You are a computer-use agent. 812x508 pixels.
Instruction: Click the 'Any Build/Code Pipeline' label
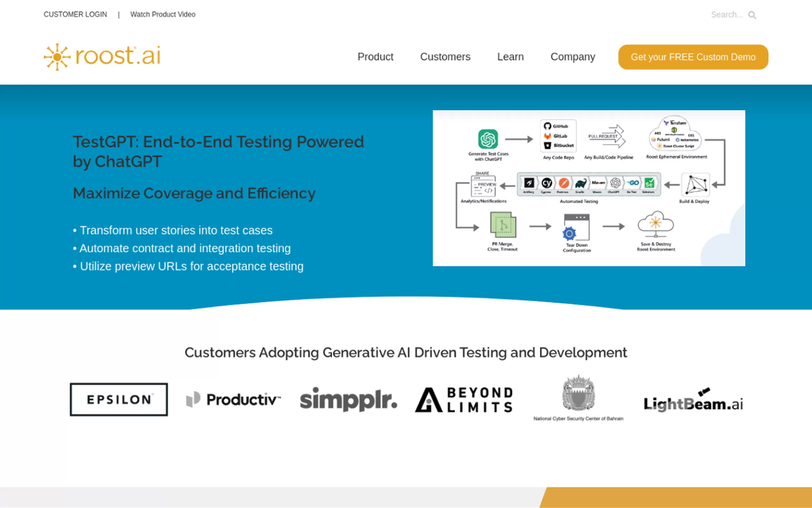tap(609, 157)
